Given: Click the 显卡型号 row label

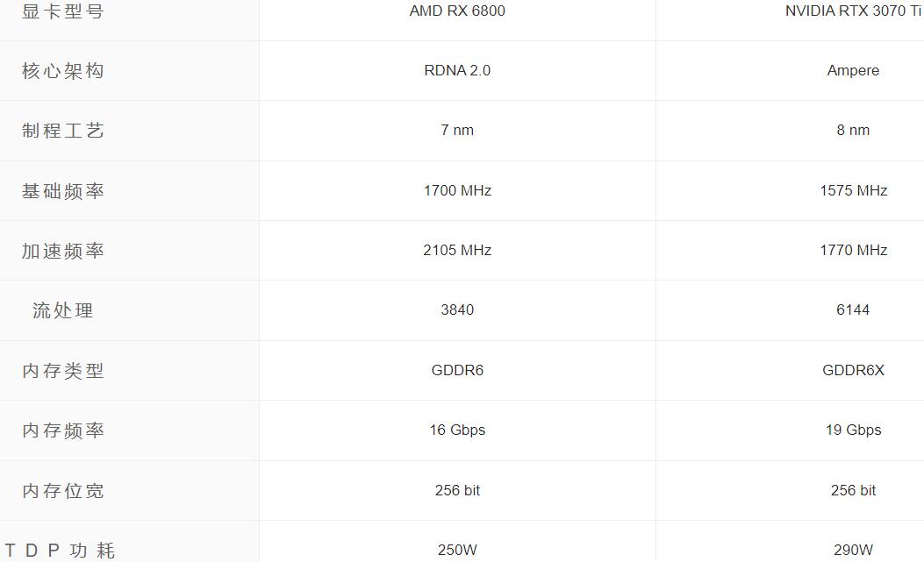Looking at the screenshot, I should (x=63, y=11).
